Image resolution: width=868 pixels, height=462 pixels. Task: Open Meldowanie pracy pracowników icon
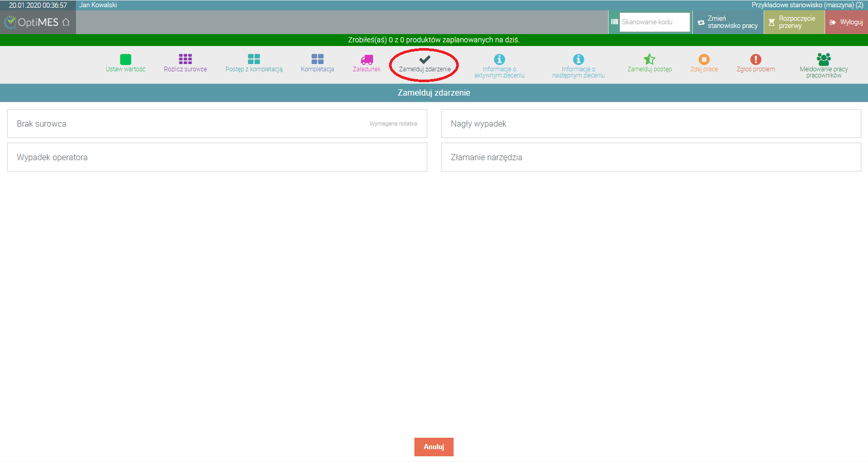824,59
